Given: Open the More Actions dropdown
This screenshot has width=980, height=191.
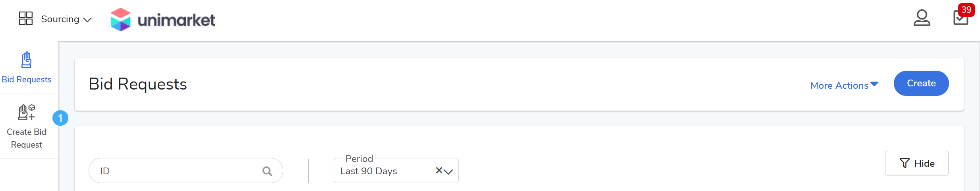Looking at the screenshot, I should 844,85.
